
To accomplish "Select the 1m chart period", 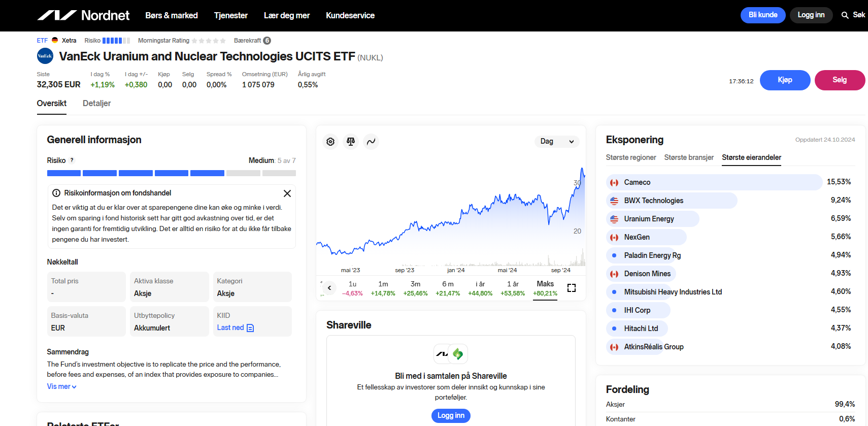I will (383, 288).
